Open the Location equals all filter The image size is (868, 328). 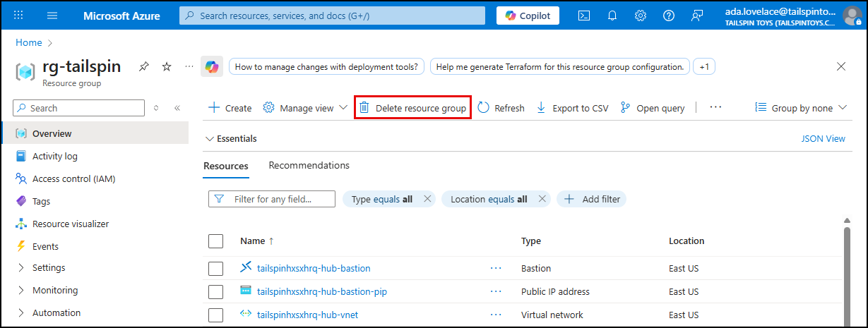489,199
